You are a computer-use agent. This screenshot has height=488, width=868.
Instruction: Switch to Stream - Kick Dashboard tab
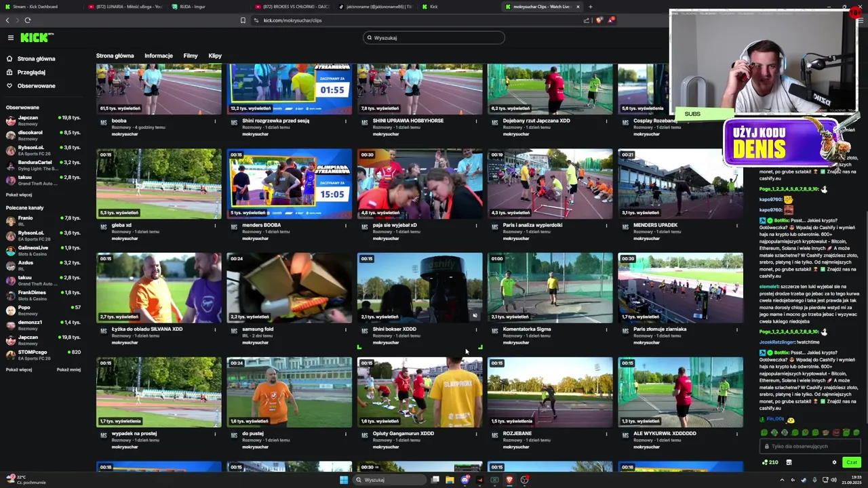coord(41,7)
